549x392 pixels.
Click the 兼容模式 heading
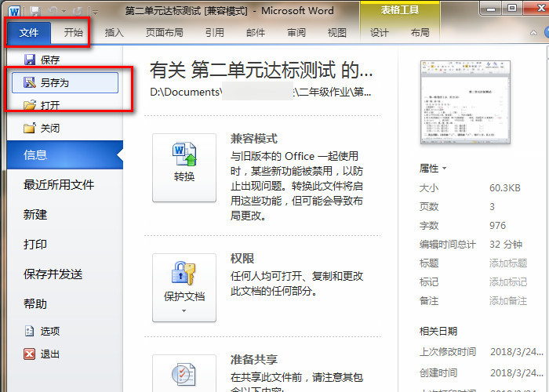[254, 139]
